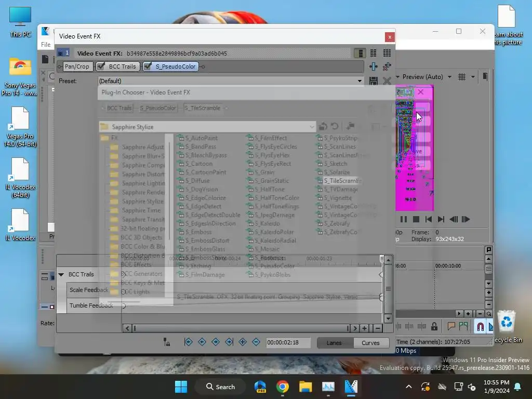
Task: Switch keyframe view to Curves
Action: [x=370, y=343]
